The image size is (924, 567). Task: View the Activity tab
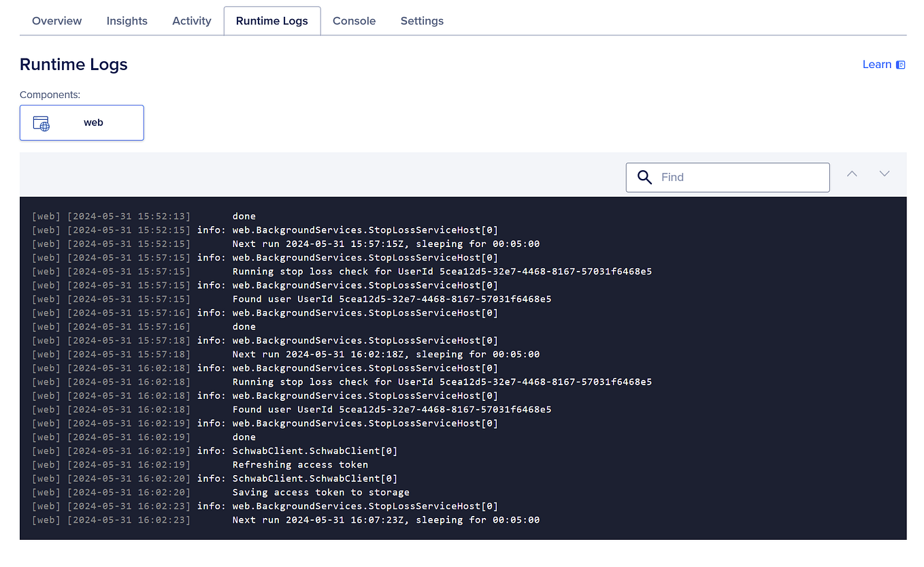191,20
